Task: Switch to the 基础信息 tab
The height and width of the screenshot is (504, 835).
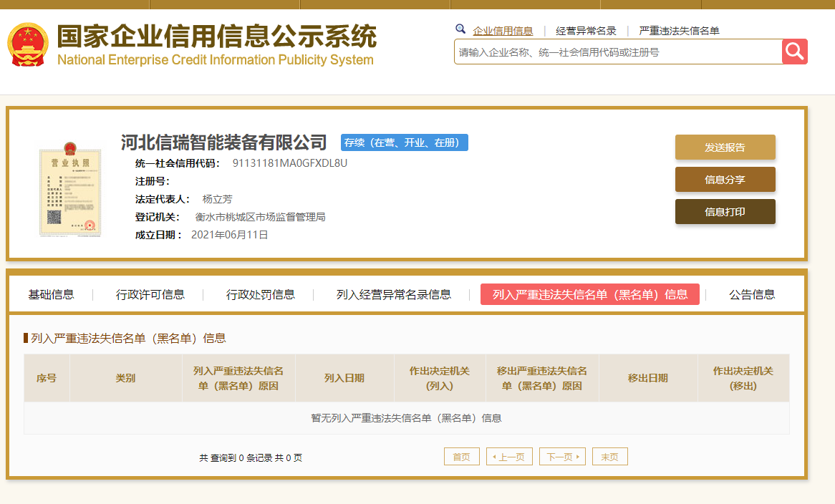Action: pyautogui.click(x=51, y=294)
